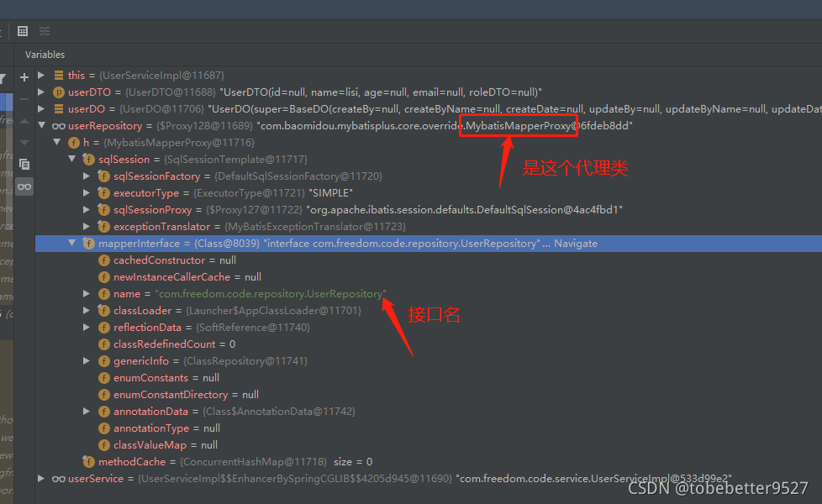This screenshot has width=822, height=504.
Task: Click the "SIMPLE" executorType value
Action: click(x=331, y=193)
